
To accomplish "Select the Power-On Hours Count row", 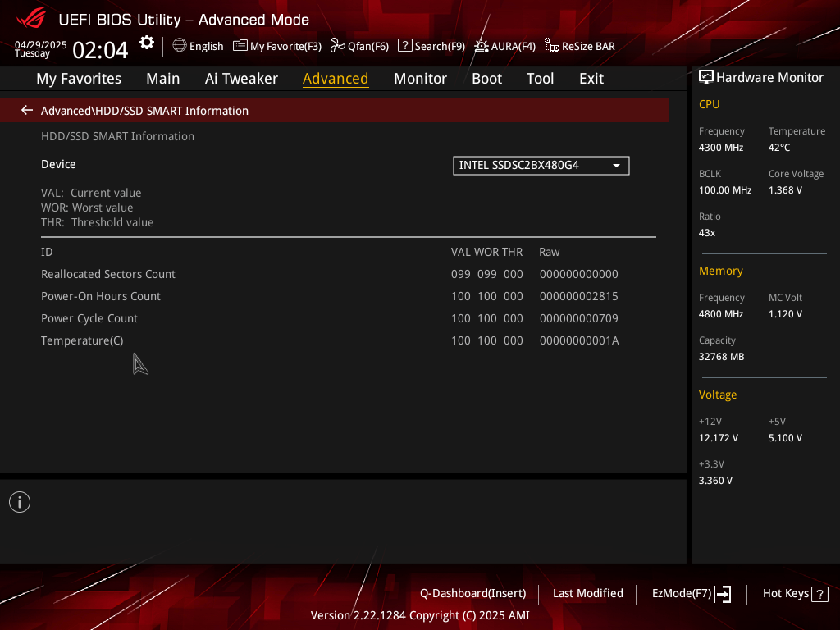I will (x=348, y=296).
